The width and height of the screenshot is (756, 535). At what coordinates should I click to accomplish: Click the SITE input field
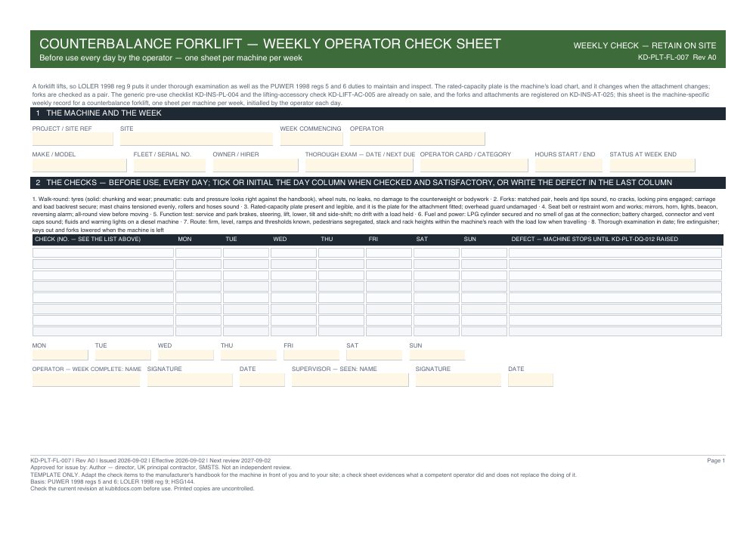point(197,139)
